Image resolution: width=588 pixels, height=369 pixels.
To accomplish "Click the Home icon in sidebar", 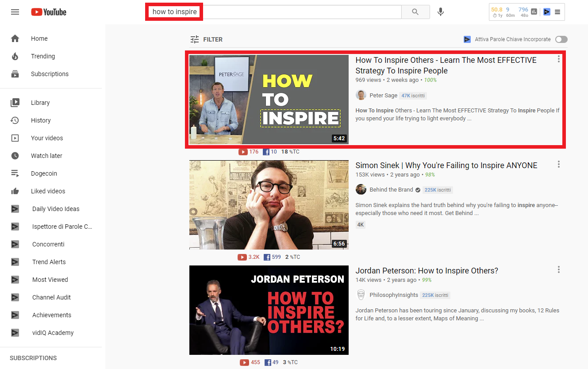I will pos(15,38).
